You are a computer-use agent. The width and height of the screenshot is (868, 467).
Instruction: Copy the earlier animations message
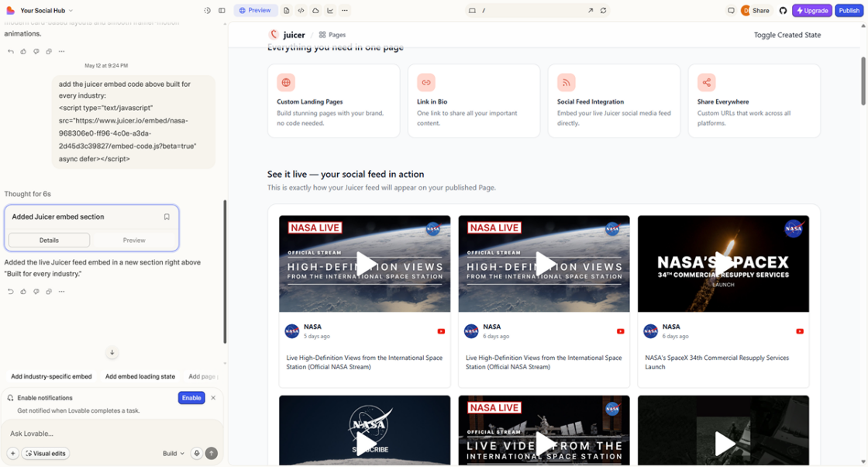[49, 51]
